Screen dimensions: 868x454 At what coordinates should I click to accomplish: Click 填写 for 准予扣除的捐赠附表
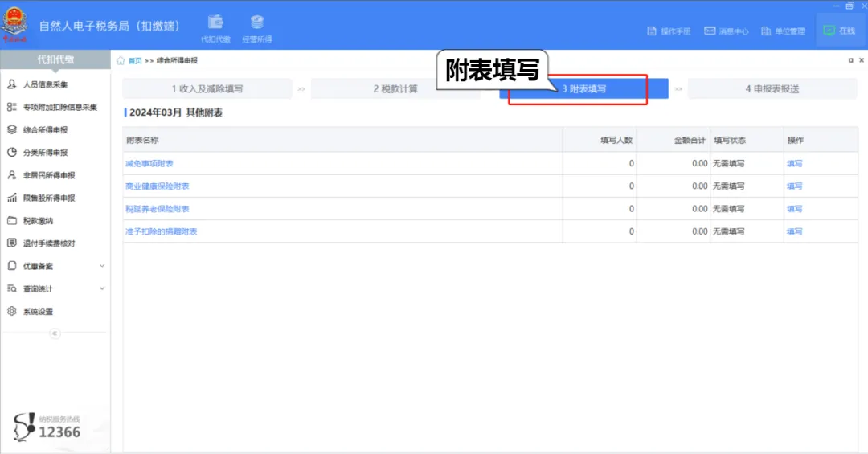pyautogui.click(x=794, y=231)
